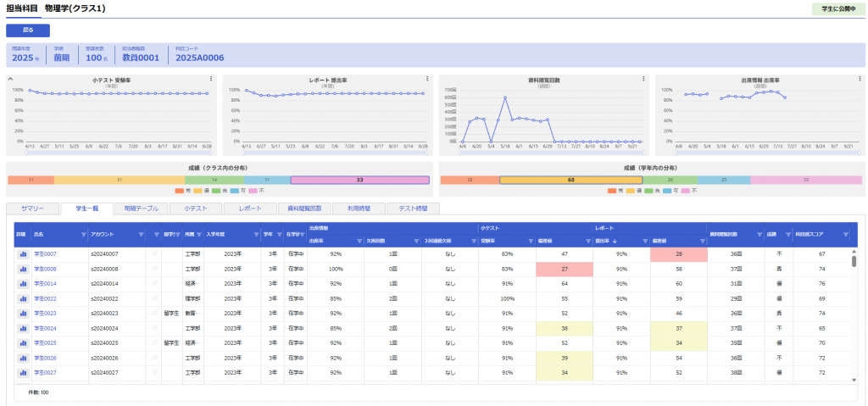Screen dimensions: 868x406
Task: Click the 戻る button
Action: [x=28, y=31]
